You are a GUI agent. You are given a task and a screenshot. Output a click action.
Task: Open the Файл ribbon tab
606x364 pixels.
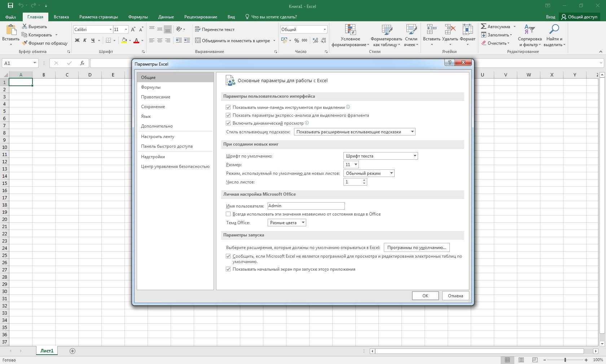(10, 17)
